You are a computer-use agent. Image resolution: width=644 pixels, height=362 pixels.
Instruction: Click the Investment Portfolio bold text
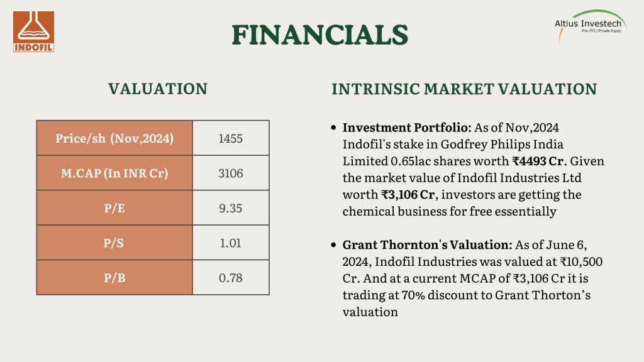tap(407, 128)
